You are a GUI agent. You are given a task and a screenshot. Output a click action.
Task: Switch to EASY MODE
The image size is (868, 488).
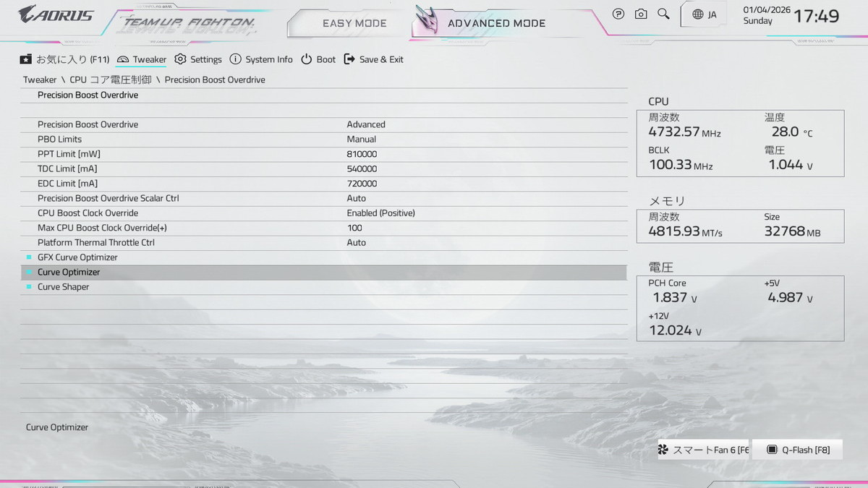coord(354,23)
